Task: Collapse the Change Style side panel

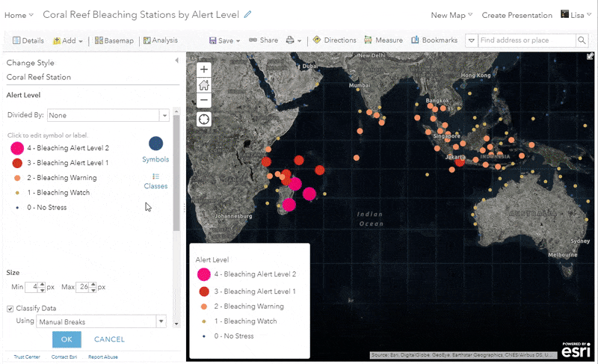Action: pyautogui.click(x=176, y=61)
